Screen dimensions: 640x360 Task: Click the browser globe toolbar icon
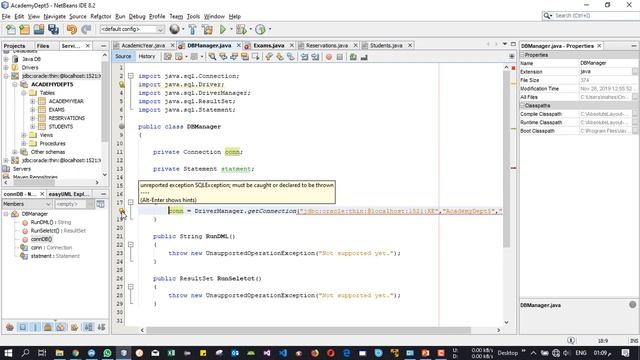click(x=175, y=29)
